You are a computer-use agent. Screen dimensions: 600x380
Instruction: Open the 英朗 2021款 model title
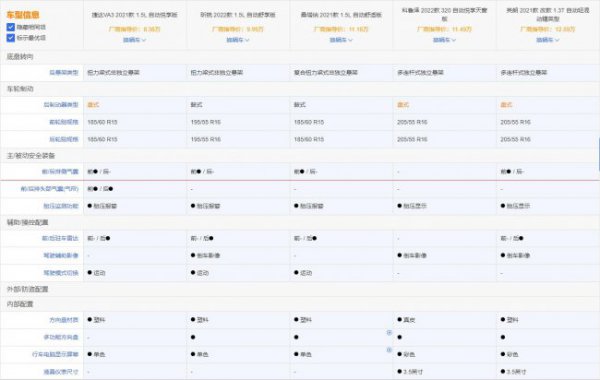(x=548, y=14)
